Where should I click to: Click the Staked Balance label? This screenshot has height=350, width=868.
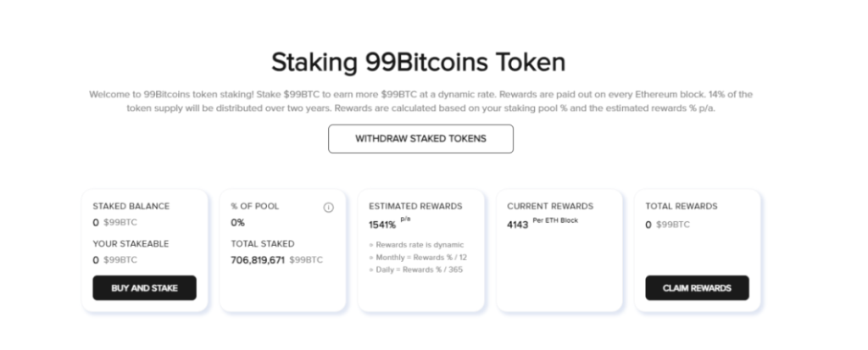coord(131,206)
